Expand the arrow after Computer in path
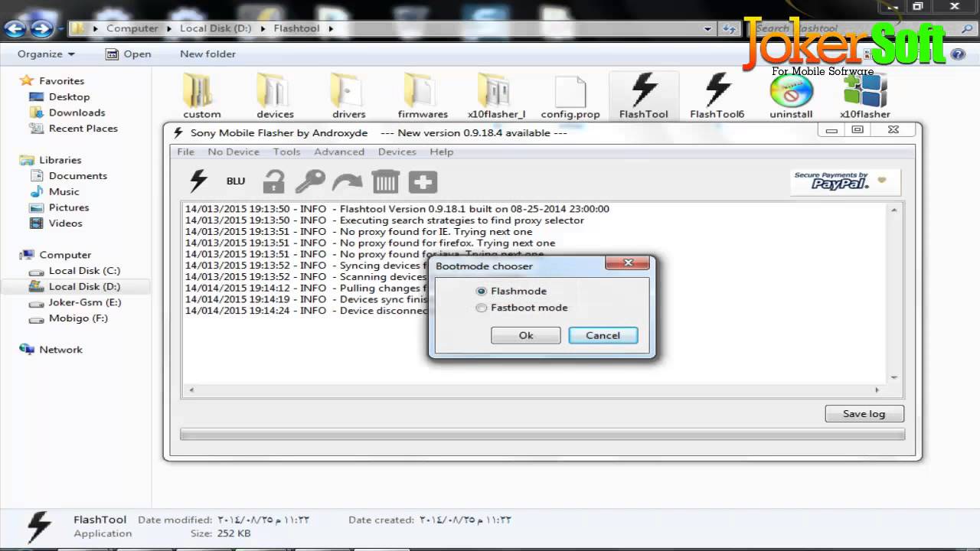980x551 pixels. point(169,28)
